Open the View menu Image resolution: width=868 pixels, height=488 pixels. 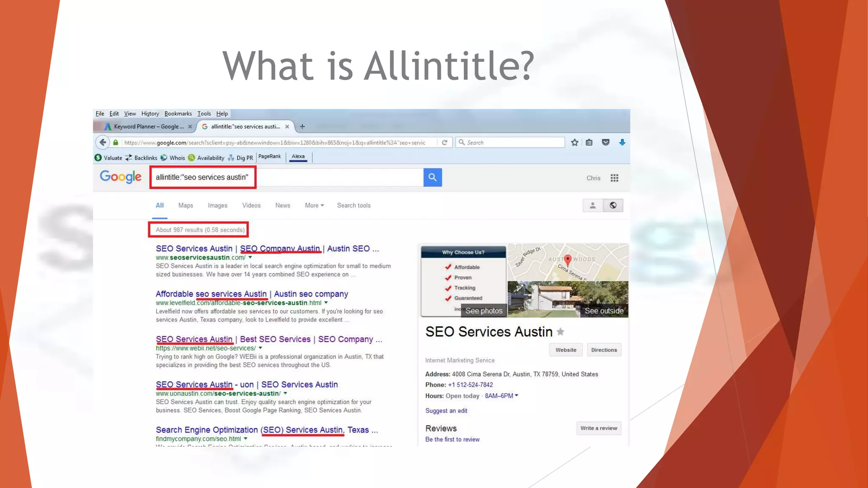click(130, 114)
